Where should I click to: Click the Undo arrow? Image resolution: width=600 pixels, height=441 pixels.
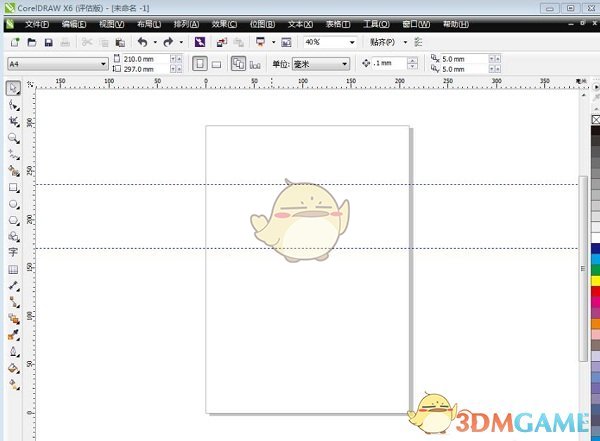point(143,42)
